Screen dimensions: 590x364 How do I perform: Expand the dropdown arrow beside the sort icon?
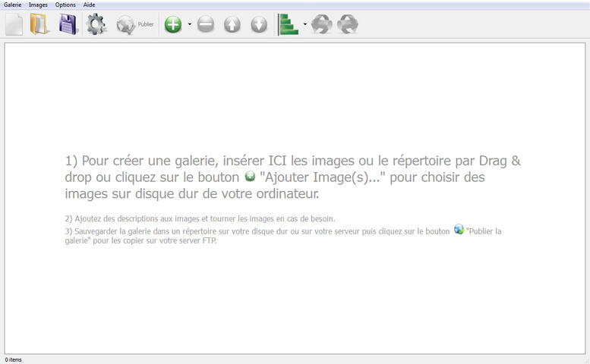[x=305, y=25]
